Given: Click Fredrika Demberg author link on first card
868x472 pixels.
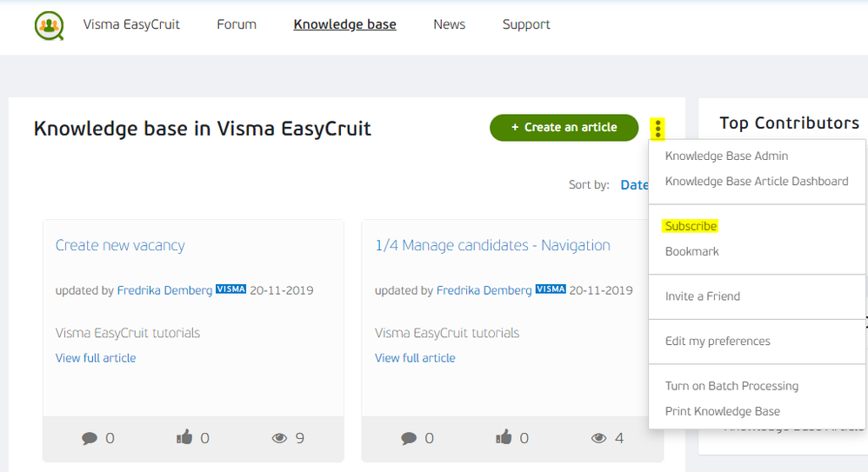Looking at the screenshot, I should click(164, 290).
